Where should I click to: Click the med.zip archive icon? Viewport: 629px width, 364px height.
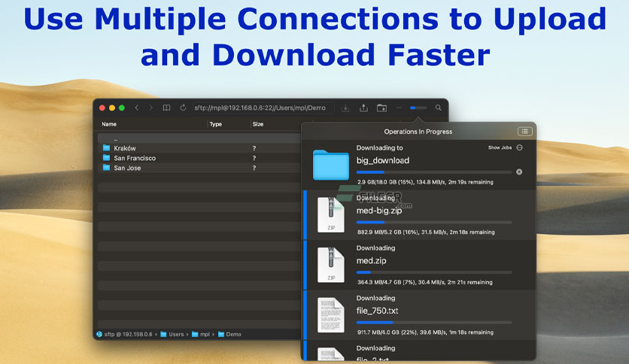(x=331, y=265)
